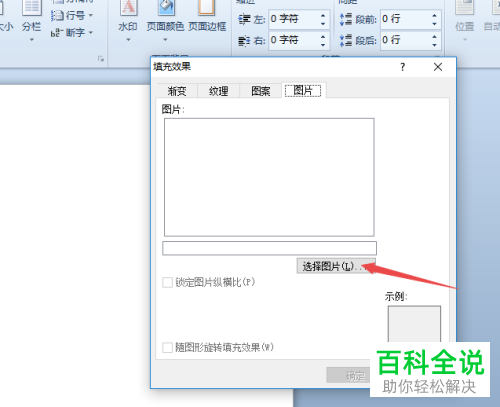This screenshot has width=500, height=407.
Task: Open the Watermark (水印) menu
Action: tap(128, 22)
